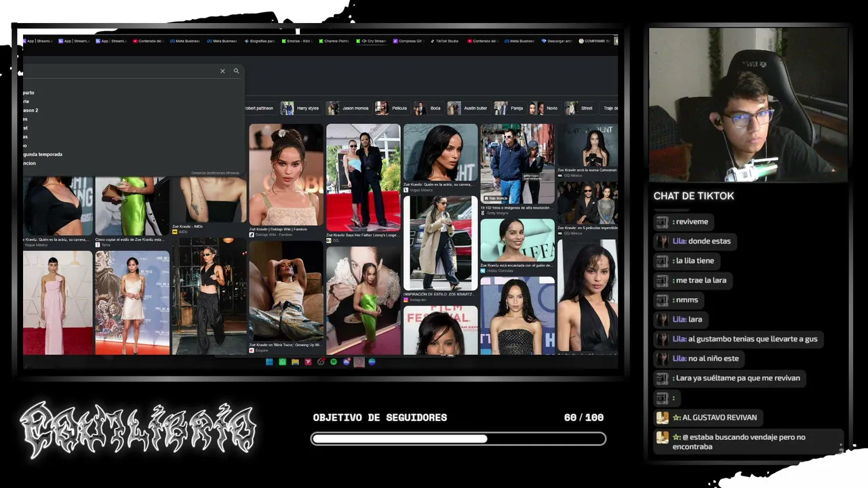The image size is (868, 488).
Task: Switch to the Compress GIF tab
Action: coord(408,41)
